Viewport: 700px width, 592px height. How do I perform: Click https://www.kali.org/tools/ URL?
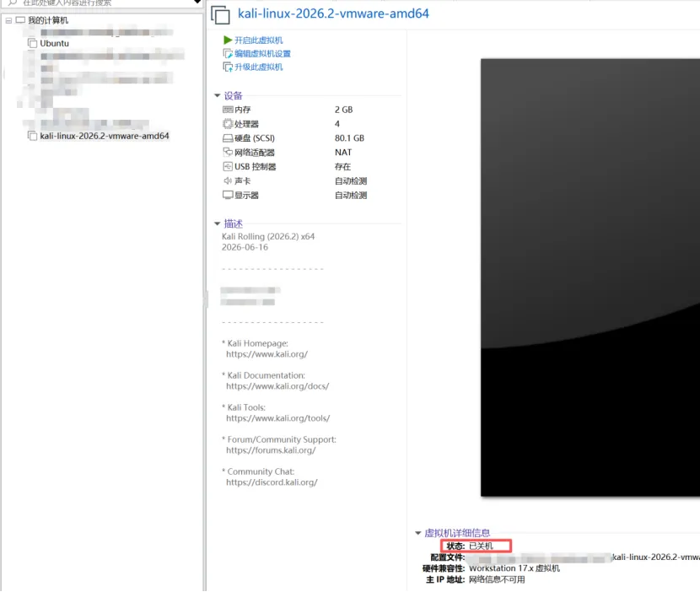click(278, 418)
